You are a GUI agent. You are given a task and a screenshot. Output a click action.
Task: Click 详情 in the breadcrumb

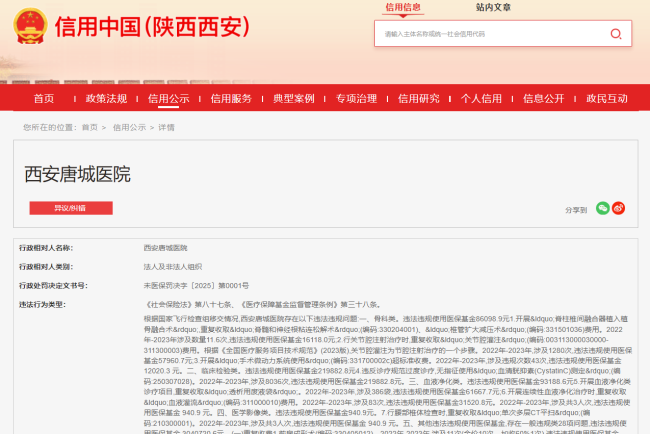[x=166, y=128]
